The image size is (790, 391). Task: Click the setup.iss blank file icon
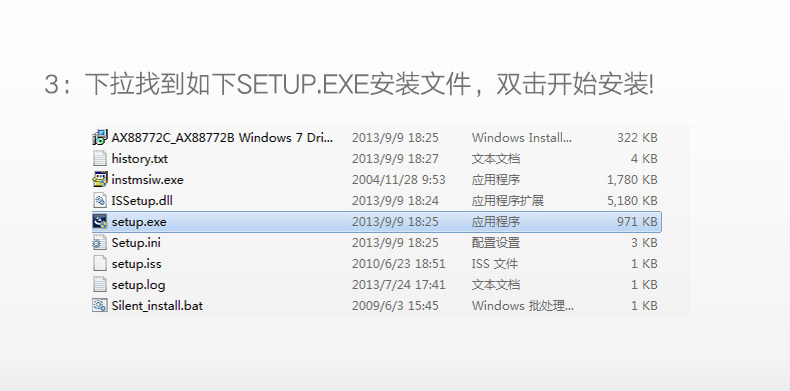click(x=100, y=264)
